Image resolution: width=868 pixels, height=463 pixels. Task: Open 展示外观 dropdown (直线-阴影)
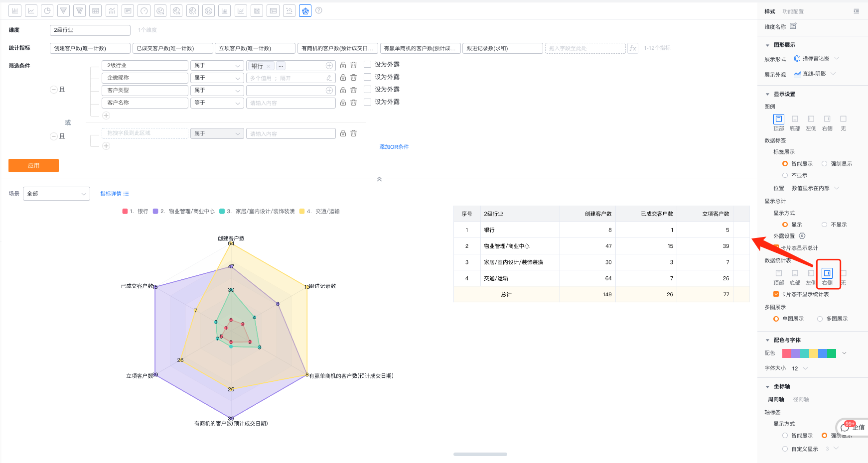click(815, 74)
